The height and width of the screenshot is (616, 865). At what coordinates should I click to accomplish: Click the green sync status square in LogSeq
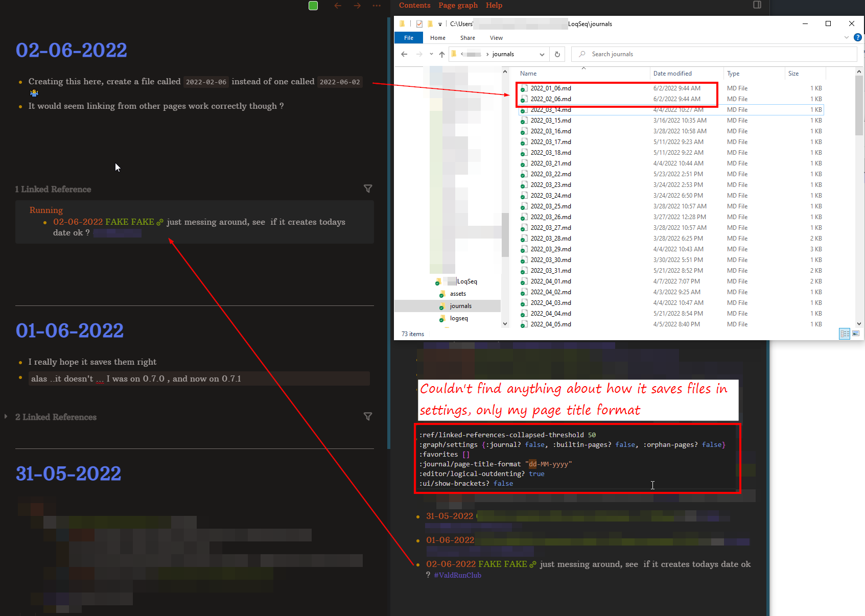pos(313,6)
